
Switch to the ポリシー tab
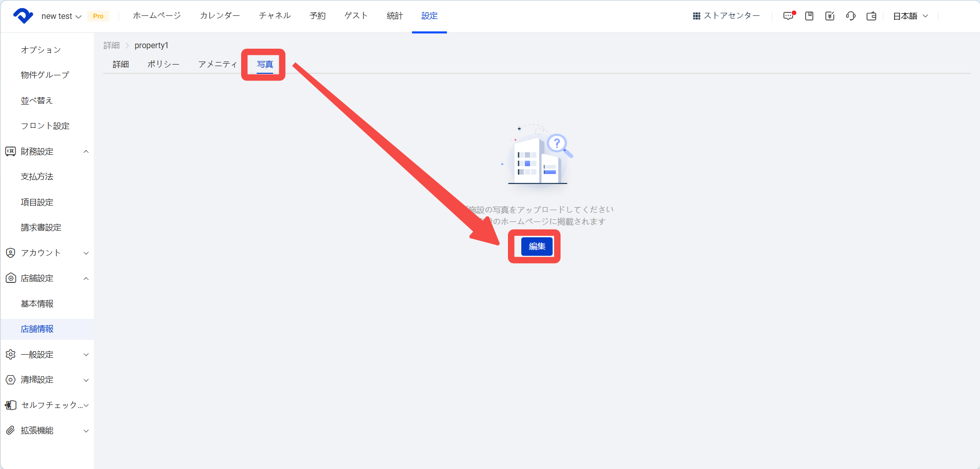click(164, 64)
